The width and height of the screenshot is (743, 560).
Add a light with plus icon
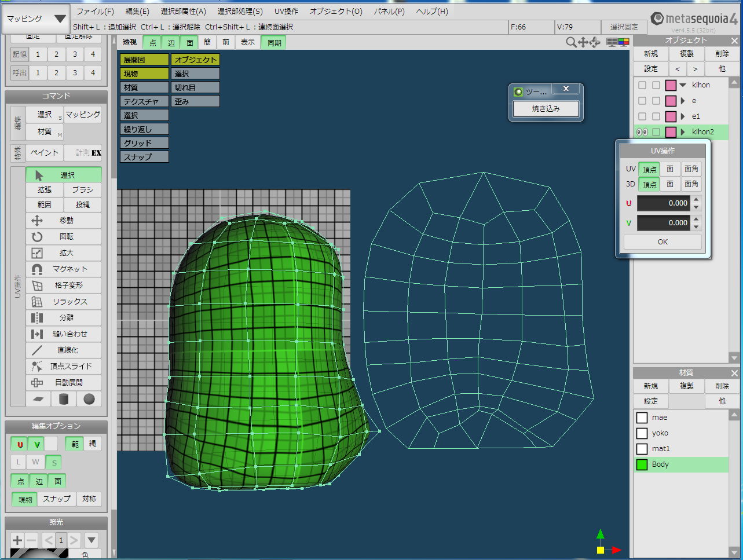pos(17,540)
